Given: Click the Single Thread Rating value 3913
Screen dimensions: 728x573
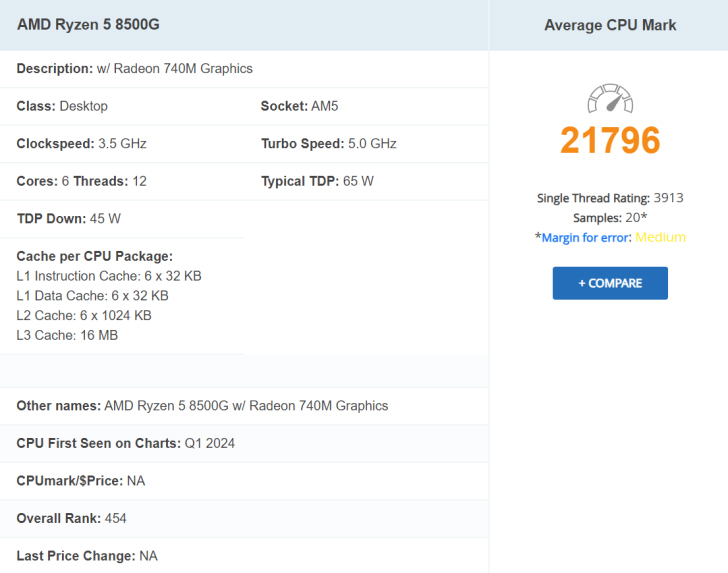Looking at the screenshot, I should click(669, 198).
